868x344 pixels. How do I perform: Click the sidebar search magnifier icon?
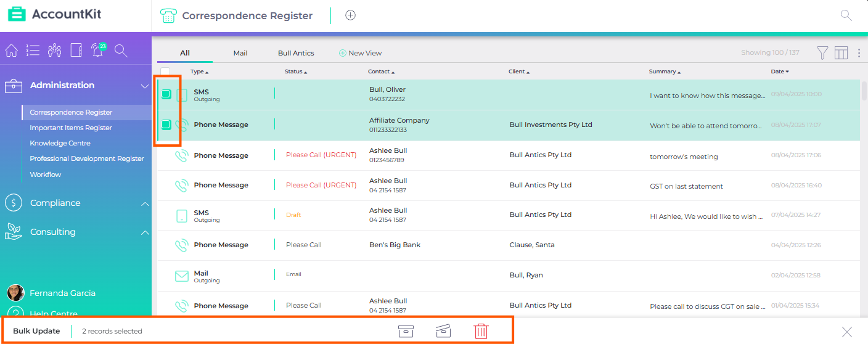point(121,51)
